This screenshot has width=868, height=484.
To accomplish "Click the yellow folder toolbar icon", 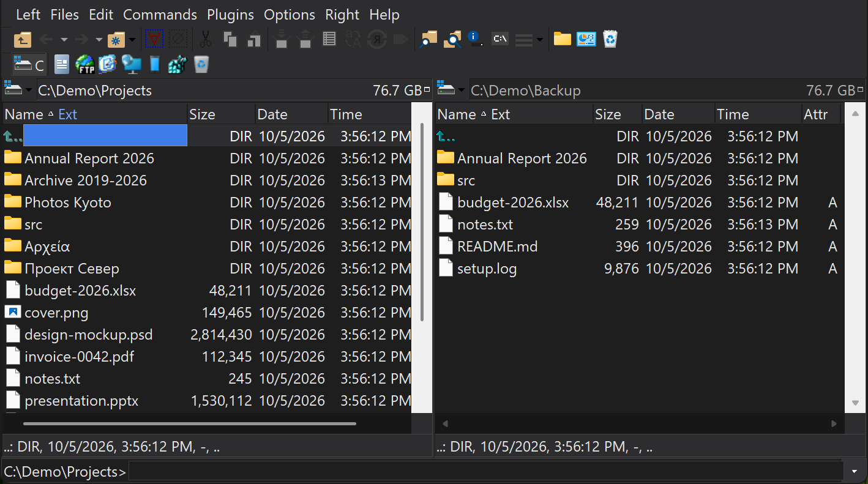I will pos(563,40).
